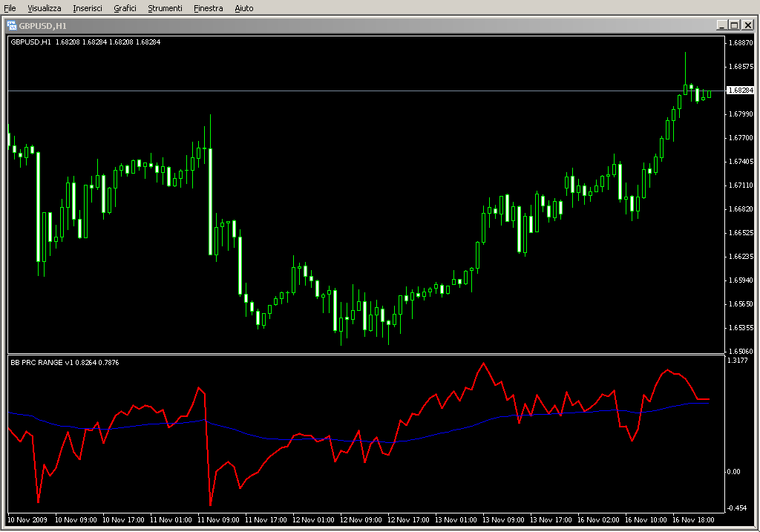The width and height of the screenshot is (760, 532).
Task: Click the 10 Nov 2009 time label
Action: [27, 520]
